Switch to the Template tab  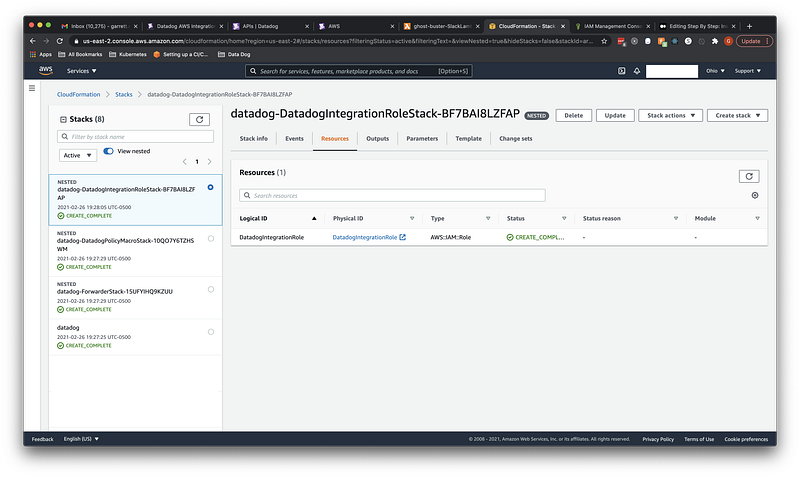(468, 138)
